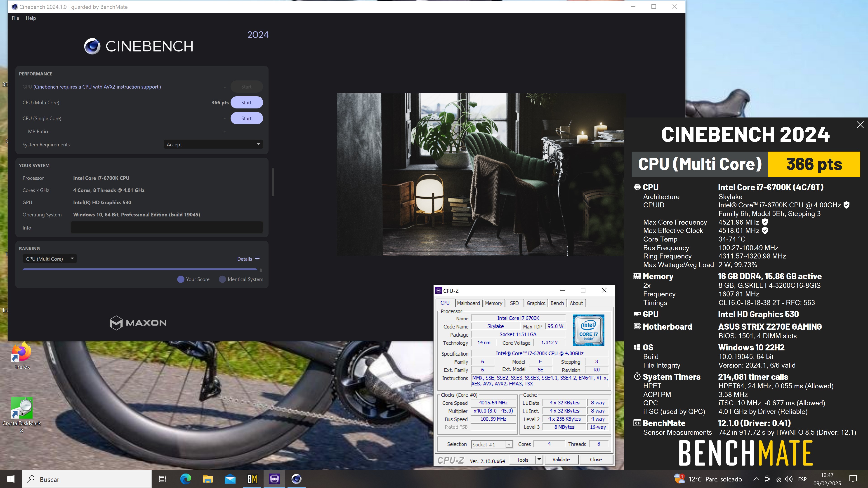The height and width of the screenshot is (488, 868).
Task: Expand the Tools dropdown arrow in CPU-Z
Action: pos(539,460)
